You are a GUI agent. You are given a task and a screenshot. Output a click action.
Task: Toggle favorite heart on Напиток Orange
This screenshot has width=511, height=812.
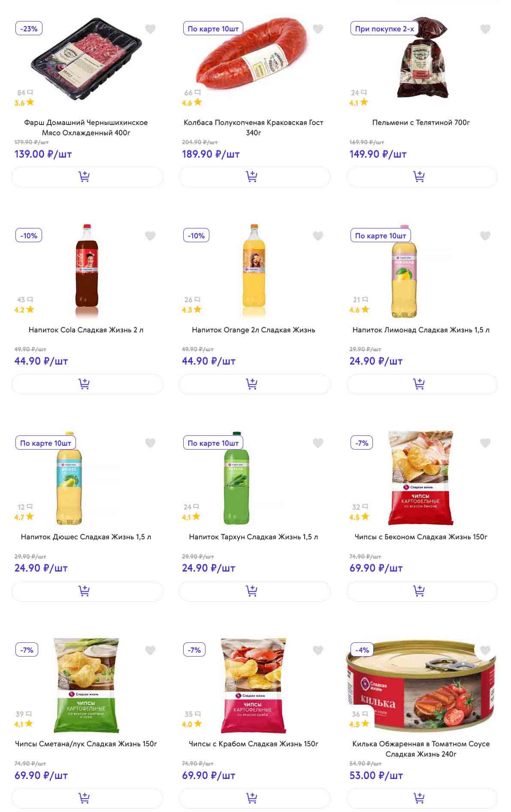318,236
